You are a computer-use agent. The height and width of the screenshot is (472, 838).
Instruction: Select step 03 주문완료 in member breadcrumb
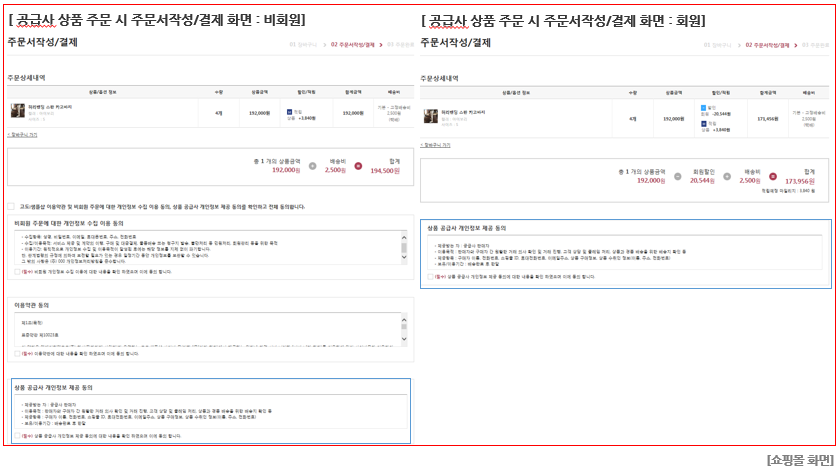pyautogui.click(x=815, y=45)
